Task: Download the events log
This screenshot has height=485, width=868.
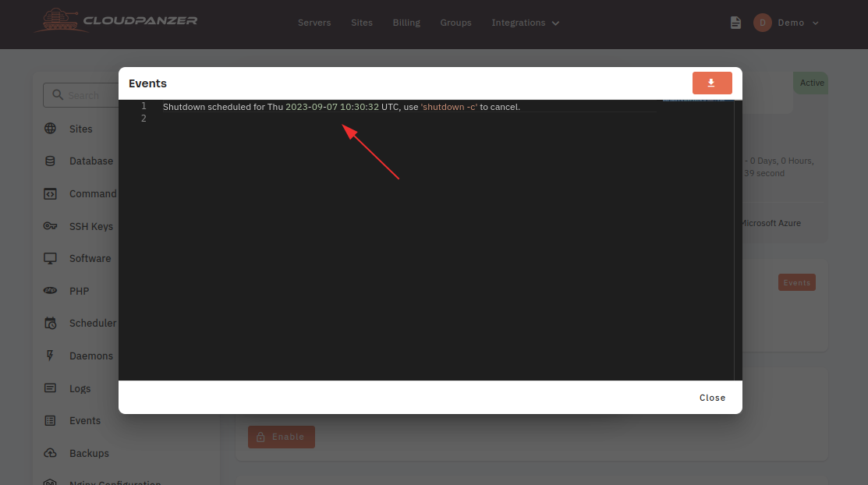Action: [712, 83]
